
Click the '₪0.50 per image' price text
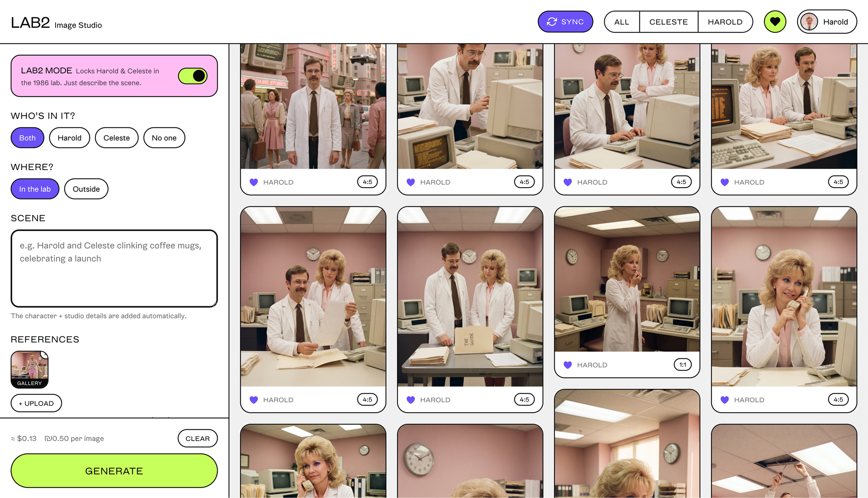[74, 439]
